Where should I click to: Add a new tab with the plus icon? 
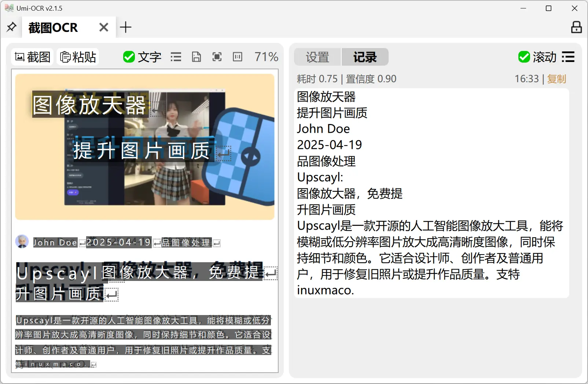pyautogui.click(x=125, y=27)
